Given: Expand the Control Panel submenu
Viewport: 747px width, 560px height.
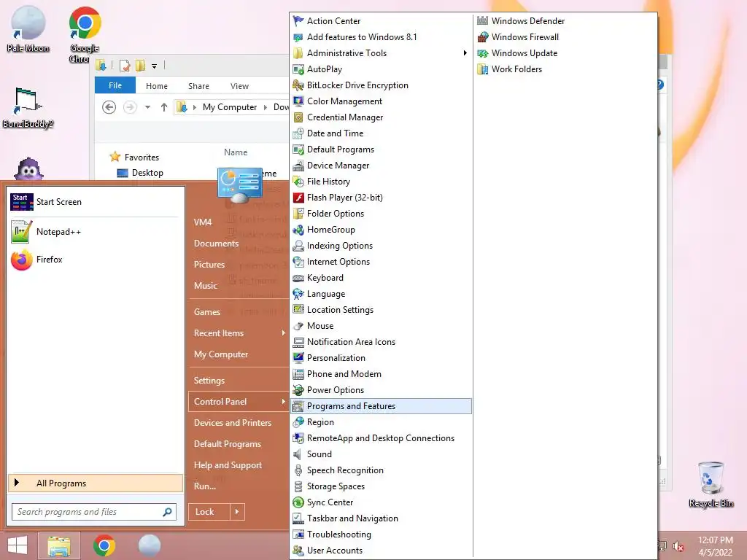Looking at the screenshot, I should pyautogui.click(x=283, y=402).
